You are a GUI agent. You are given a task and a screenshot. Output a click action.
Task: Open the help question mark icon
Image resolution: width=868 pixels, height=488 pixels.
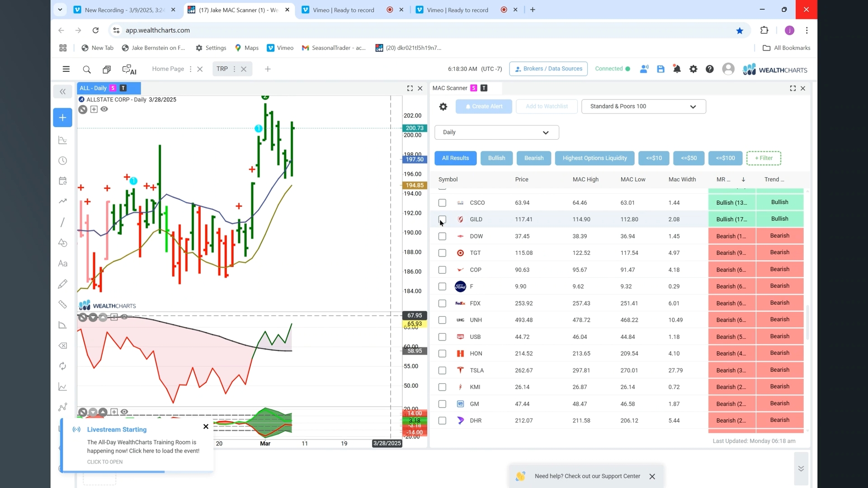710,69
